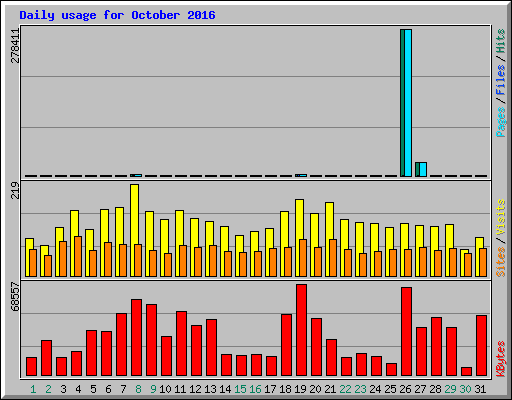
Task: Click green day label 8 on the x-axis
Action: click(x=138, y=389)
